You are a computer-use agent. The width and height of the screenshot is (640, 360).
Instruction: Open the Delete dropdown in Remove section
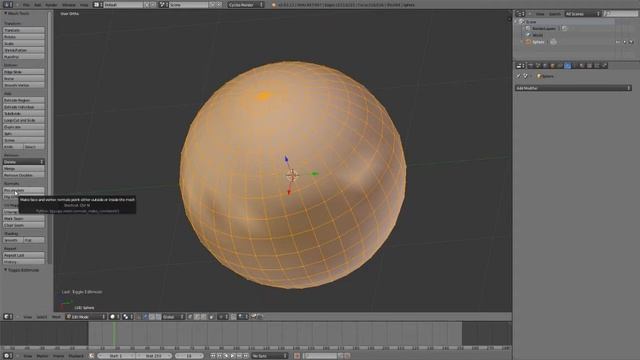click(24, 162)
